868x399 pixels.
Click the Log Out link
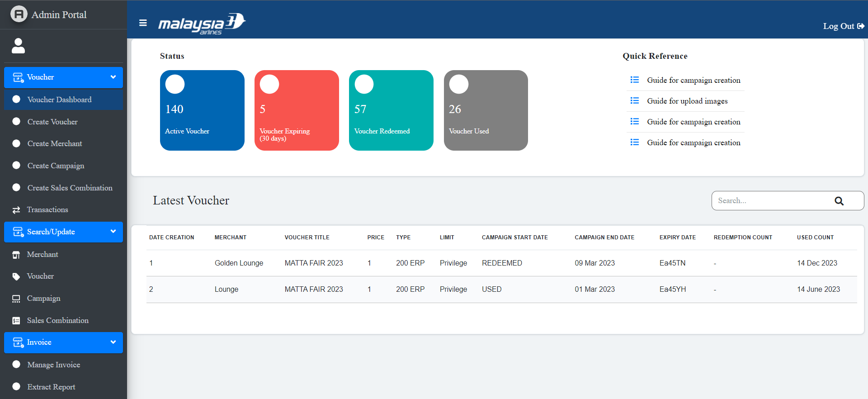point(844,26)
